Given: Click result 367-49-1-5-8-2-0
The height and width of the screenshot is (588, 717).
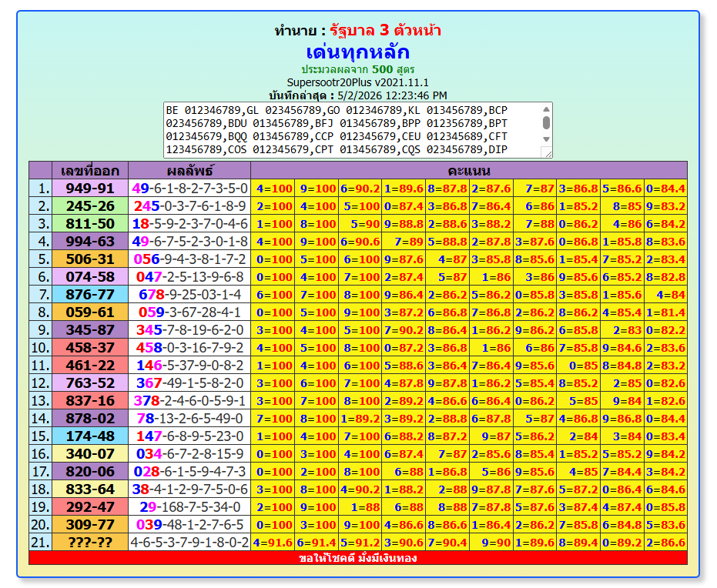Looking at the screenshot, I should pyautogui.click(x=189, y=383).
